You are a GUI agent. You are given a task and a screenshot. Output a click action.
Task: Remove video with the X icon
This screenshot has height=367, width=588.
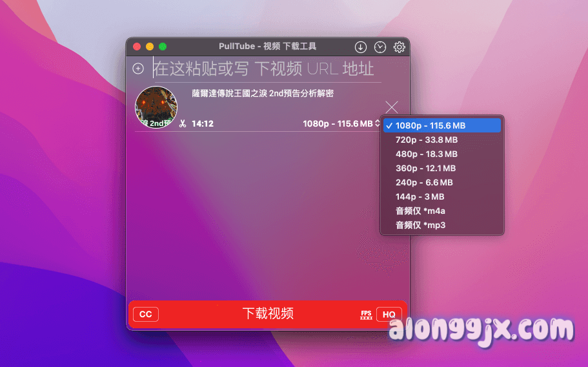[x=392, y=107]
